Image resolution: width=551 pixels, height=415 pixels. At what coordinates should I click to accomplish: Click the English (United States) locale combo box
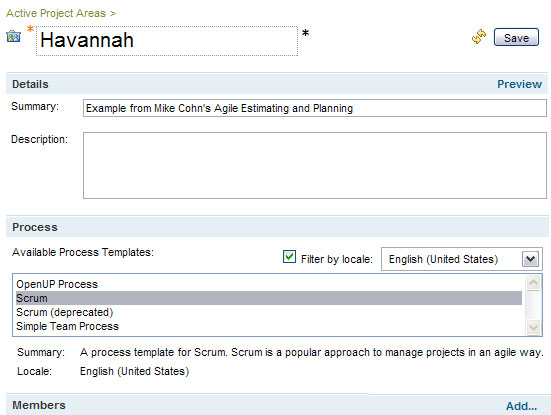click(x=462, y=259)
